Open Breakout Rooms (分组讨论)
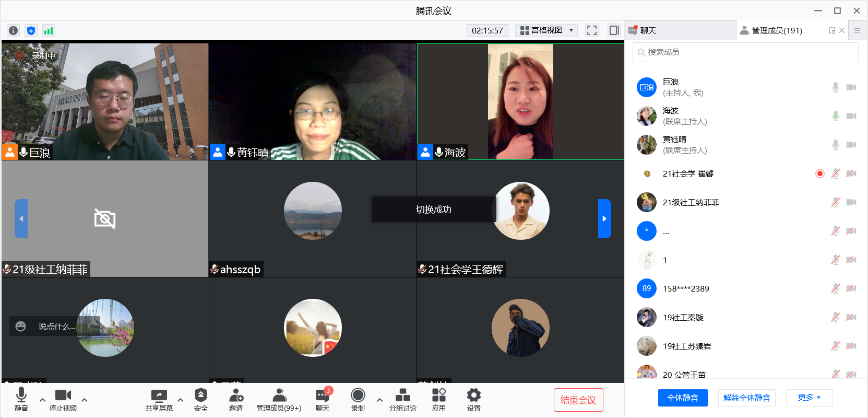868x418 pixels. [402, 400]
